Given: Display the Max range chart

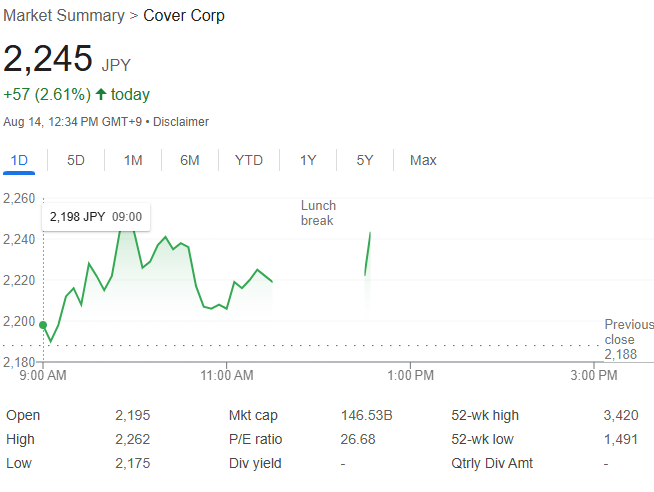Looking at the screenshot, I should (423, 160).
